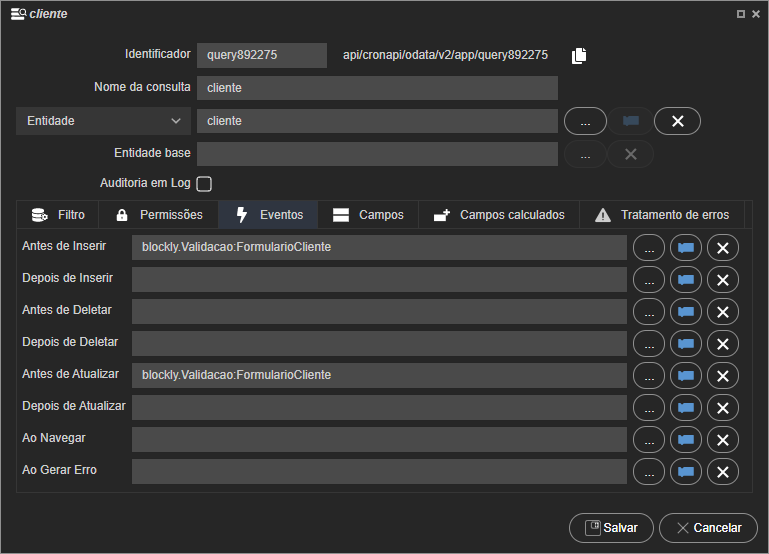
Task: Open entity picker ellipsis next to cliente
Action: point(585,121)
